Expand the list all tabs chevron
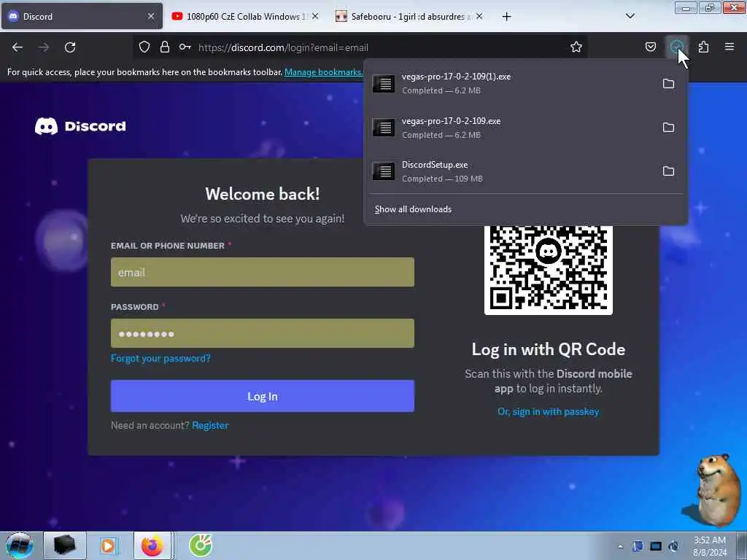Viewport: 747px width, 560px height. point(630,16)
